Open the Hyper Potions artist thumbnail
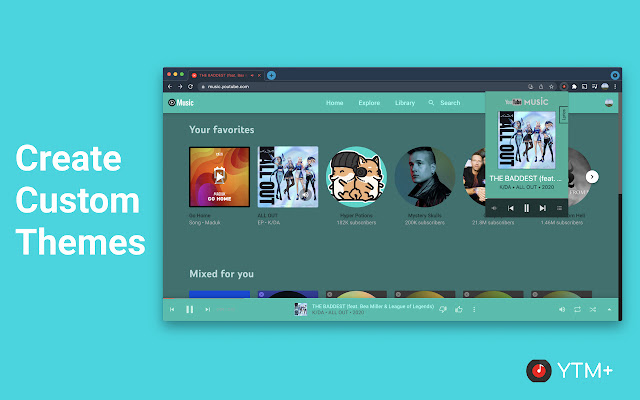Viewport: 640px width, 400px height. pos(356,177)
